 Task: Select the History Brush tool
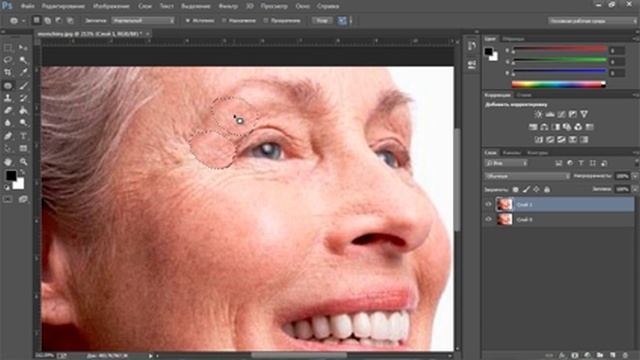click(23, 98)
